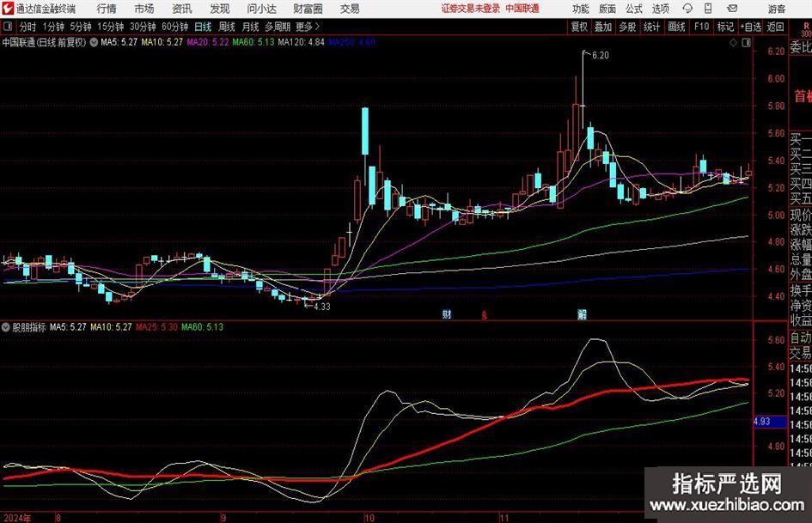
Task: Toggle side panel icon at chart top right
Action: pyautogui.click(x=746, y=43)
